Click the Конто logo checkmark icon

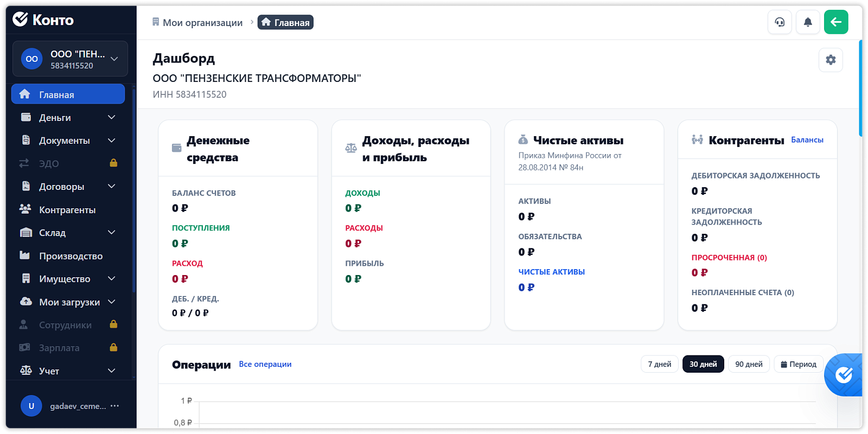(20, 19)
